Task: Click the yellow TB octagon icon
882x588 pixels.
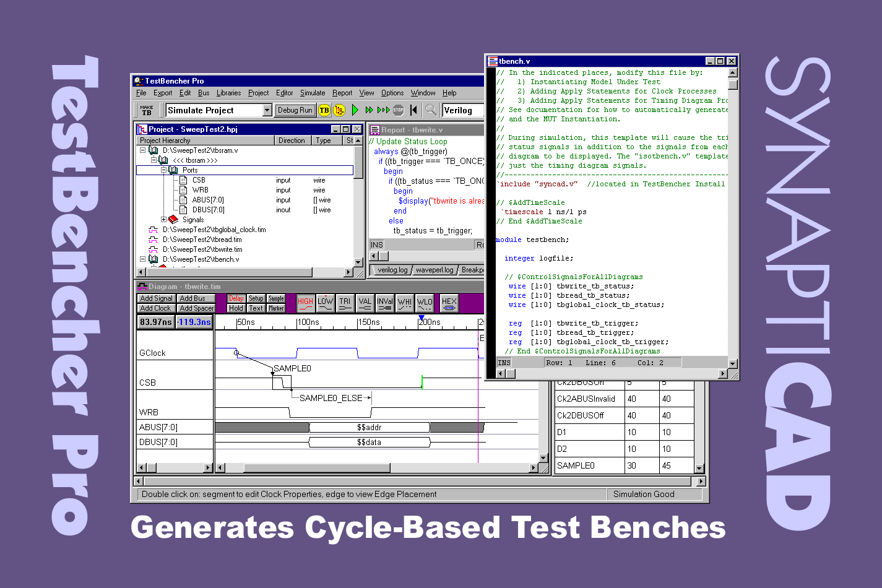Action: pyautogui.click(x=324, y=110)
